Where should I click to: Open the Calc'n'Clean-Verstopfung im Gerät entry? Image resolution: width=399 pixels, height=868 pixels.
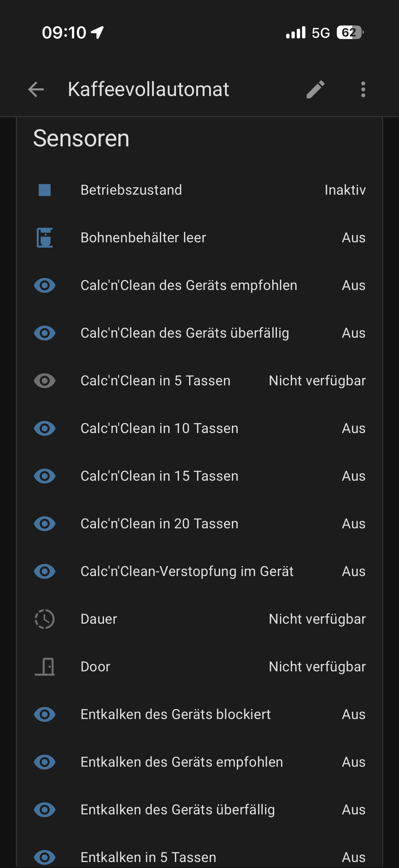tap(199, 571)
